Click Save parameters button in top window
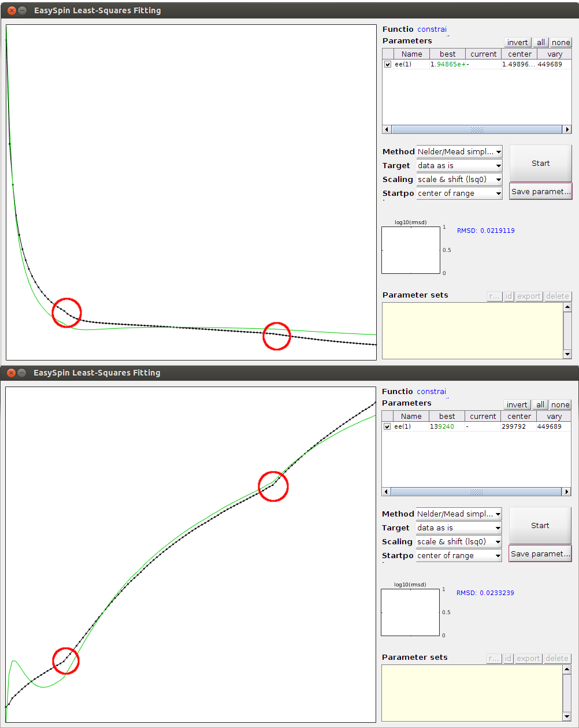579x728 pixels. [541, 192]
